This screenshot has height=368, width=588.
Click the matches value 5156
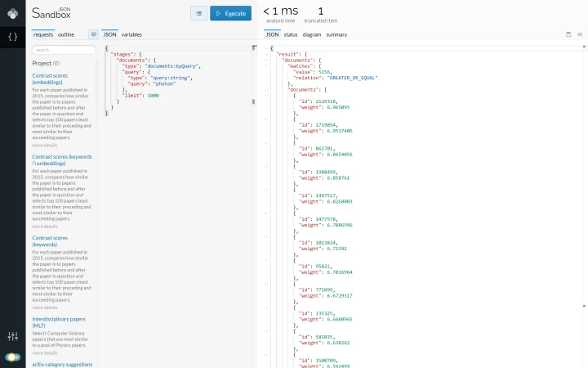click(324, 72)
